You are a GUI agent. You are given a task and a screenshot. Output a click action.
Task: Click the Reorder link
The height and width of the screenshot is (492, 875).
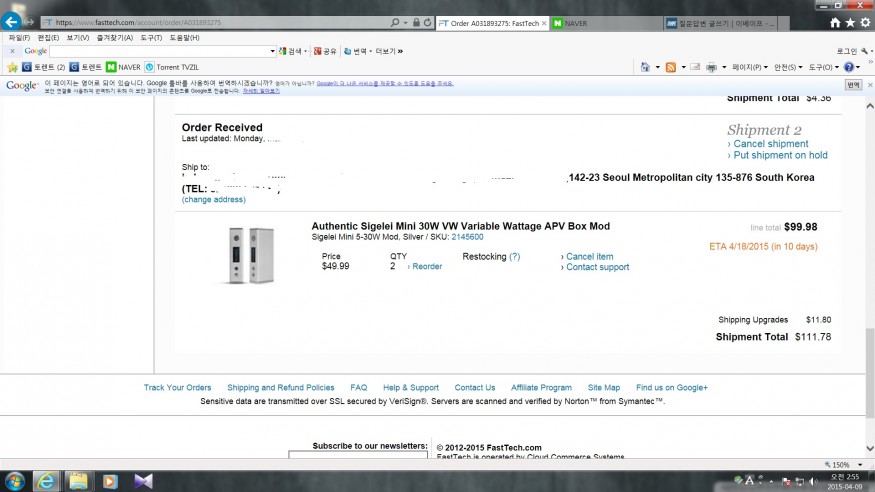[x=427, y=266]
